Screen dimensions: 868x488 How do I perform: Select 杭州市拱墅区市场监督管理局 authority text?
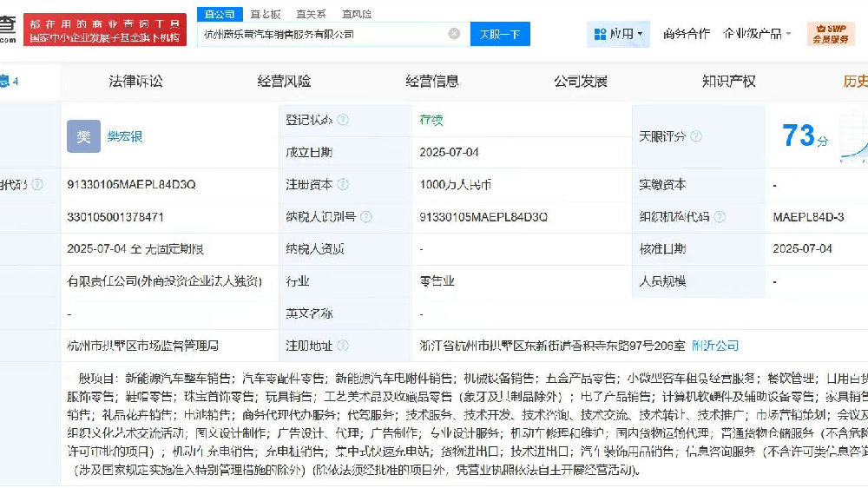pos(143,346)
